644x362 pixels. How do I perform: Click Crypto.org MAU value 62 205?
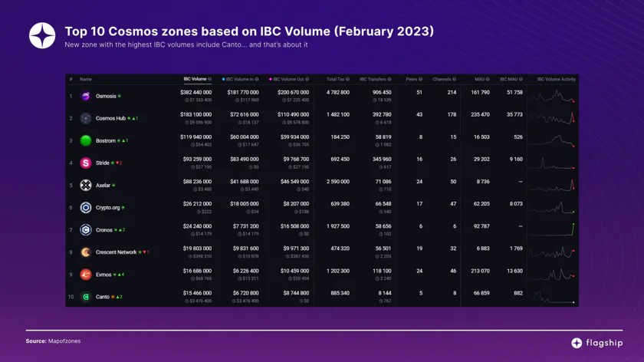[x=480, y=204]
